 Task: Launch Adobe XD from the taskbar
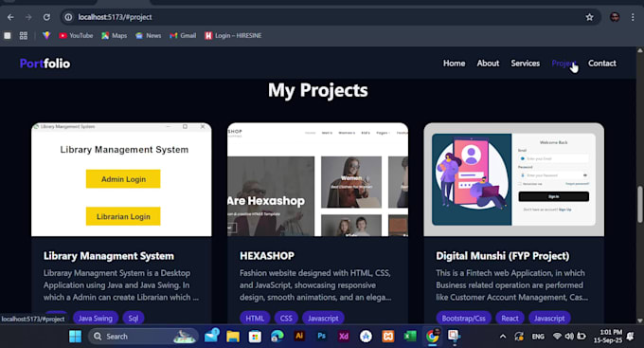344,336
